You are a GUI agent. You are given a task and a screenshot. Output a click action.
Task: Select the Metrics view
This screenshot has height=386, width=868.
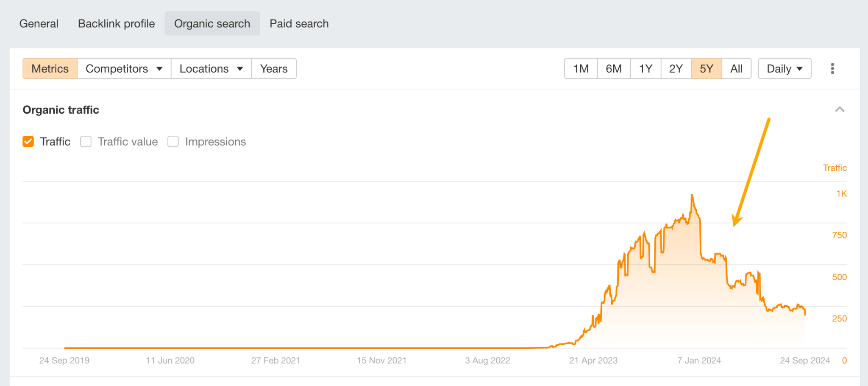(50, 68)
